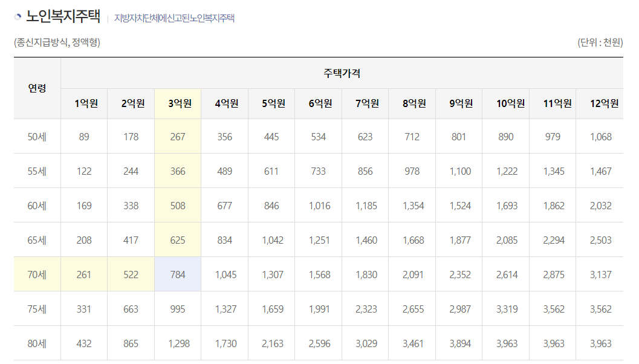Click the note (종신지급방식, 정액형)

(x=57, y=42)
